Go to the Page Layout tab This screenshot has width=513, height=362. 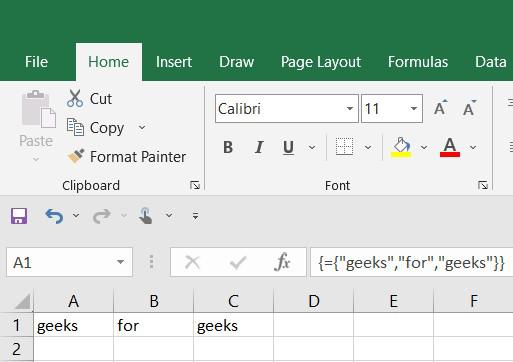321,62
